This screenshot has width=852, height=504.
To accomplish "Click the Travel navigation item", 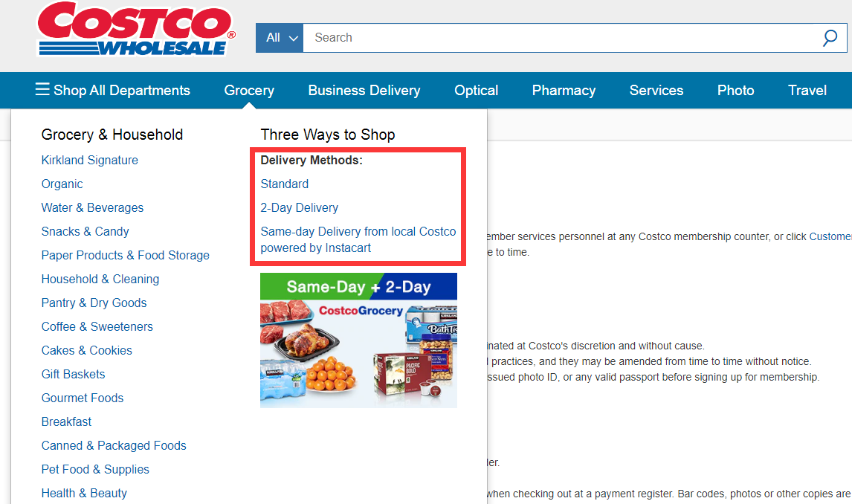I will tap(807, 90).
